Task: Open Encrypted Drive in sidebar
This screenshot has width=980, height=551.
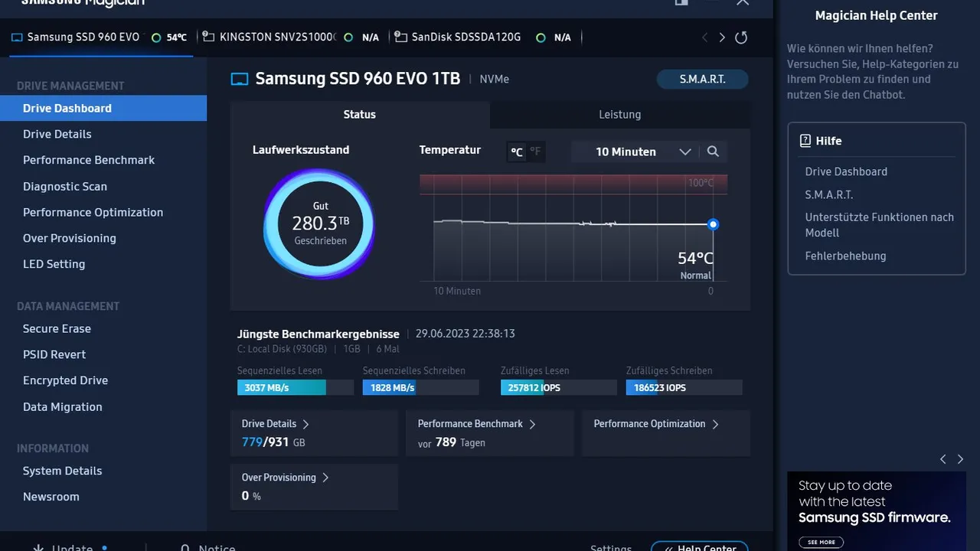Action: [x=103, y=380]
